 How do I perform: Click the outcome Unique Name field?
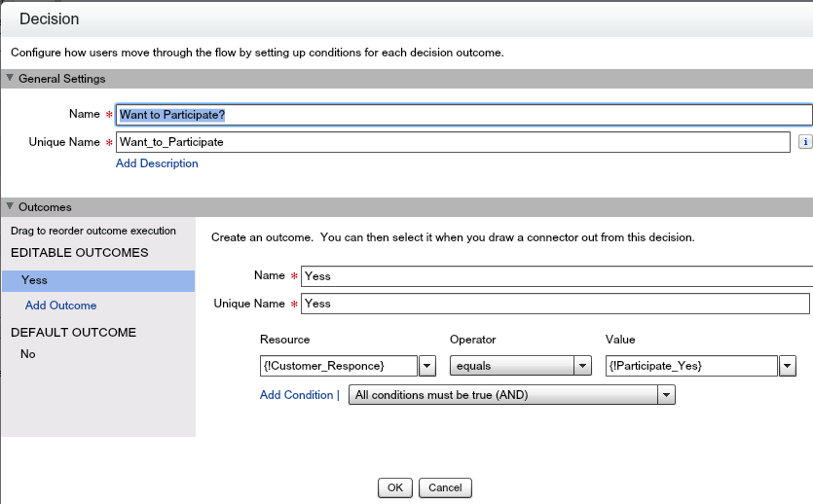tap(555, 304)
